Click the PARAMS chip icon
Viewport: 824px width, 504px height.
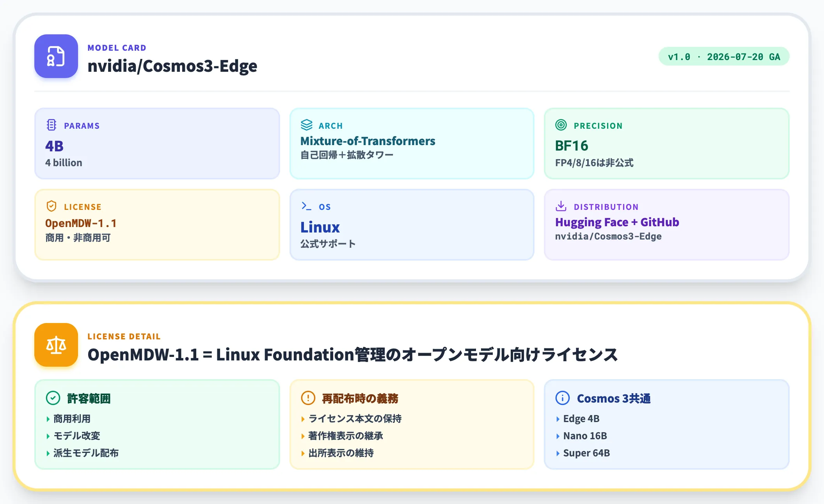point(51,125)
